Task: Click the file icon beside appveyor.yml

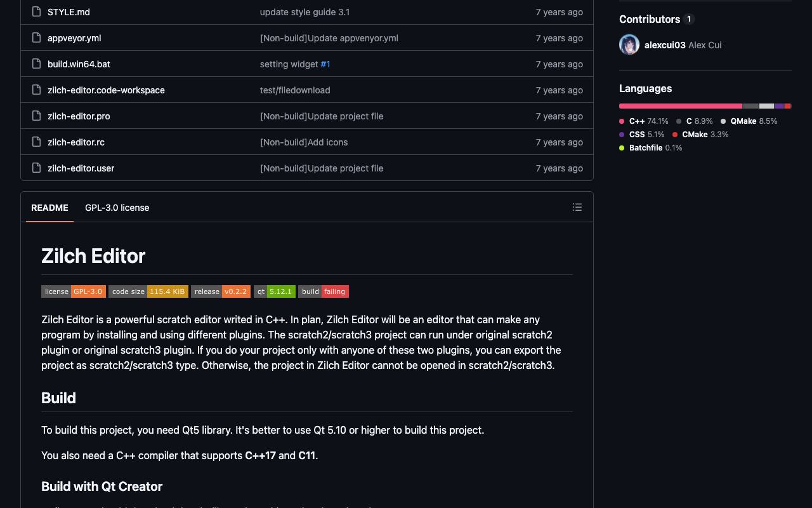Action: (x=37, y=37)
